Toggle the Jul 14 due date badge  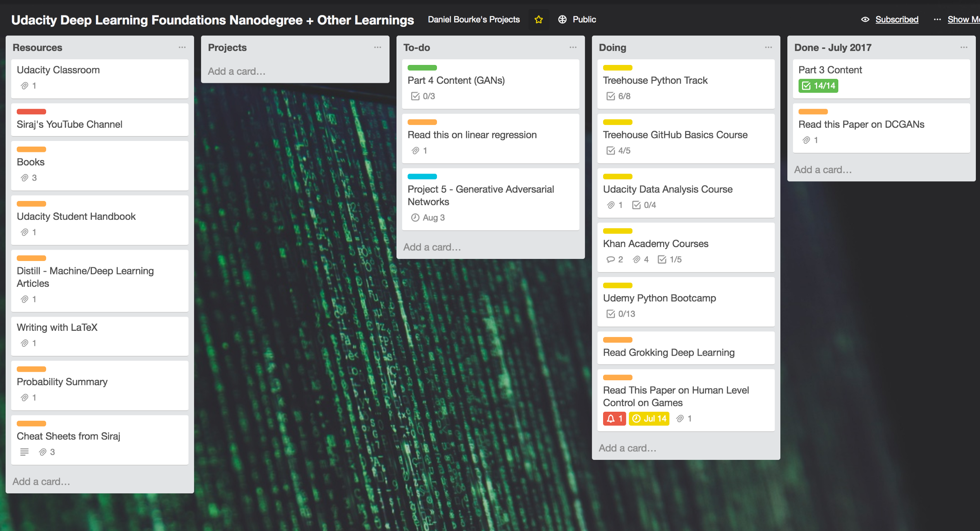(x=649, y=419)
